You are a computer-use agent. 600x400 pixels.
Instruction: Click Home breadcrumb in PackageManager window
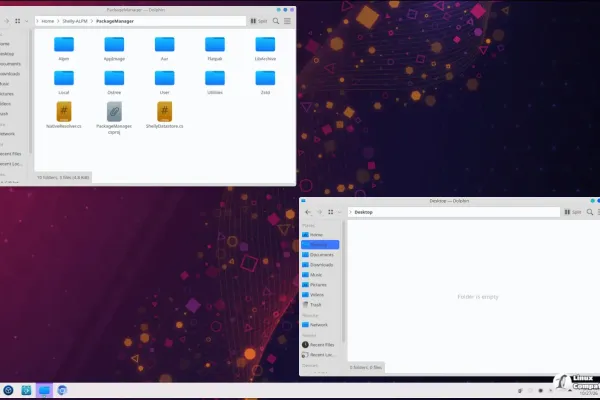(47, 21)
